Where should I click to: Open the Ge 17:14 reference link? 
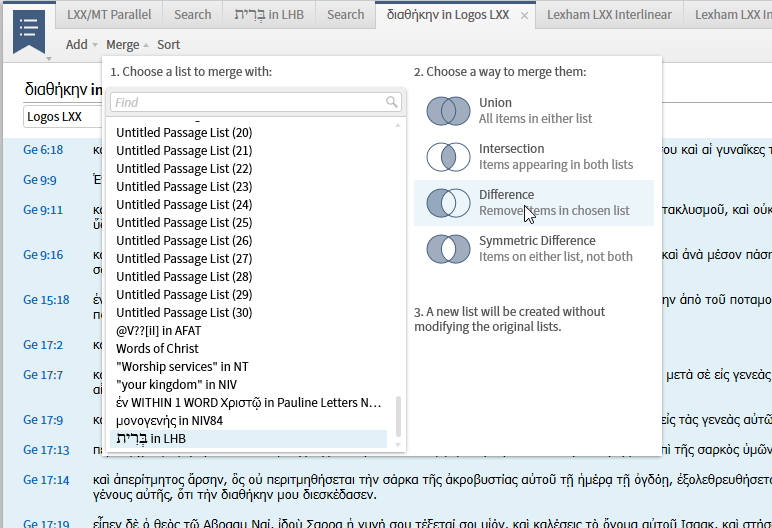click(46, 480)
